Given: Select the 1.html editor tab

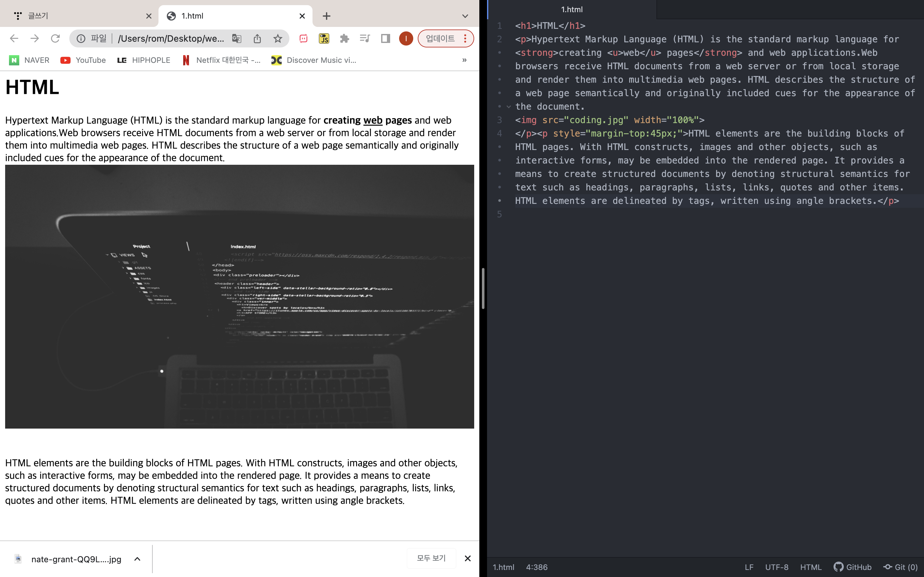Looking at the screenshot, I should [x=572, y=10].
